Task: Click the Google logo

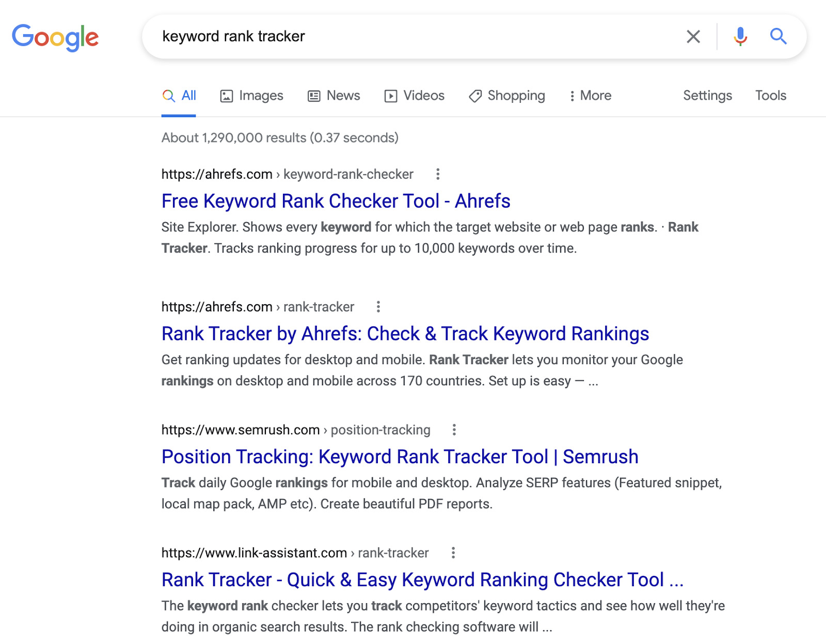Action: [x=55, y=37]
